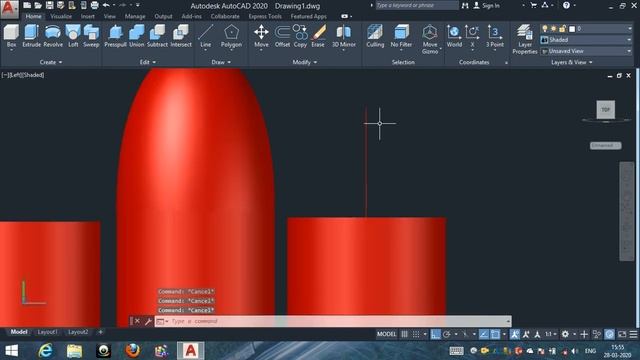Pick the Line draw tool
640x360 pixels.
(206, 36)
